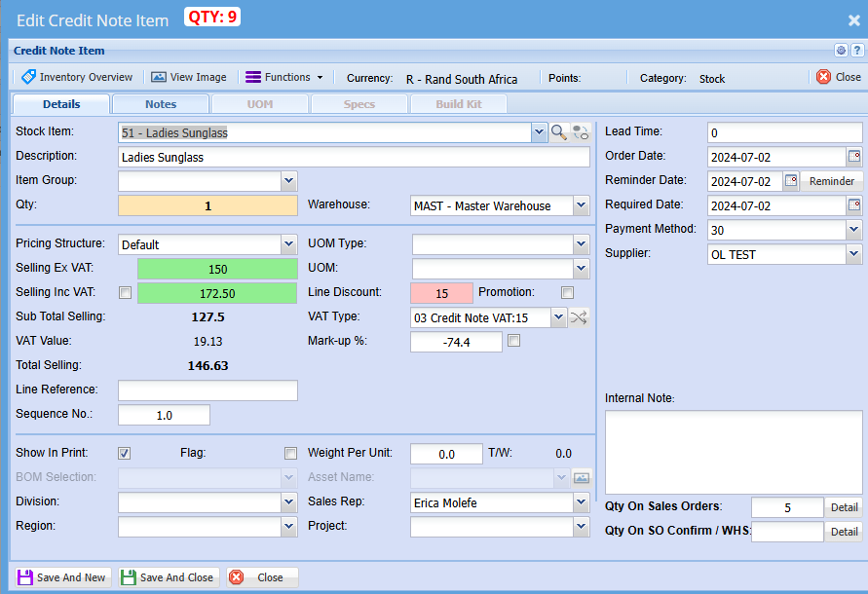Click the VAT Type shuffle icon
The width and height of the screenshot is (868, 594).
(579, 317)
